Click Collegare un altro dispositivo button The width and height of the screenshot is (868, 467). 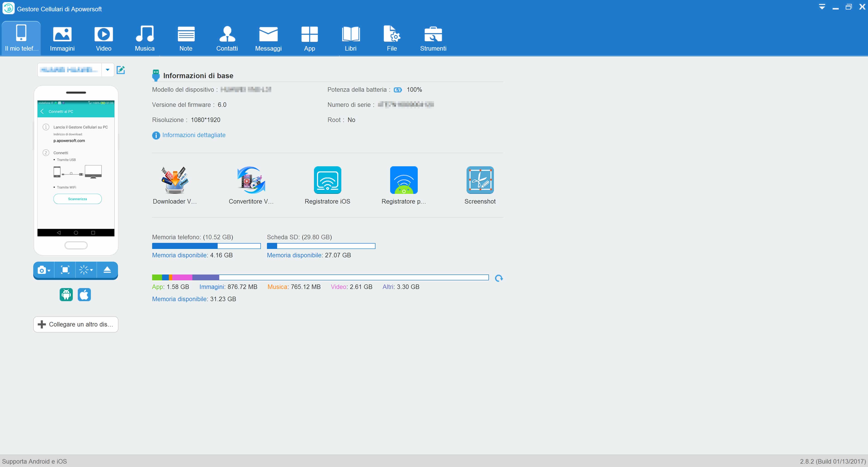point(76,324)
